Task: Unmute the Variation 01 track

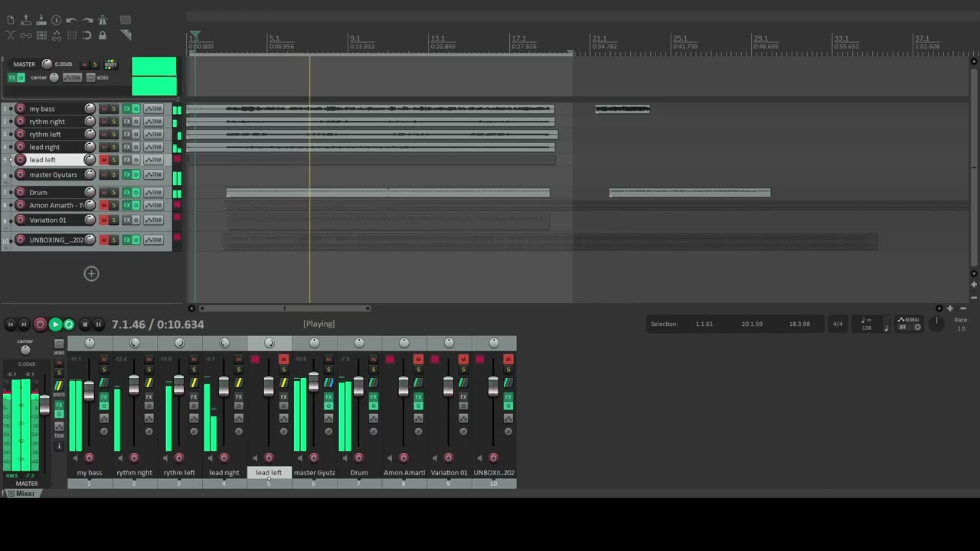Action: tap(104, 220)
